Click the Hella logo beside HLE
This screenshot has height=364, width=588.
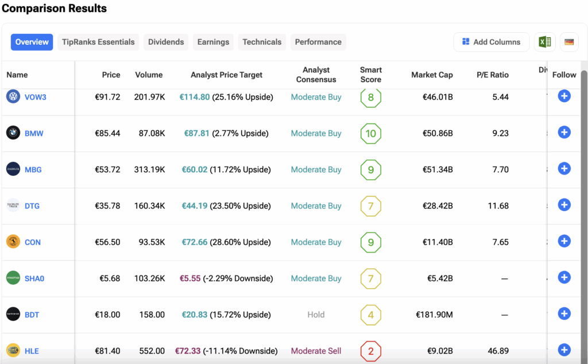tap(13, 350)
